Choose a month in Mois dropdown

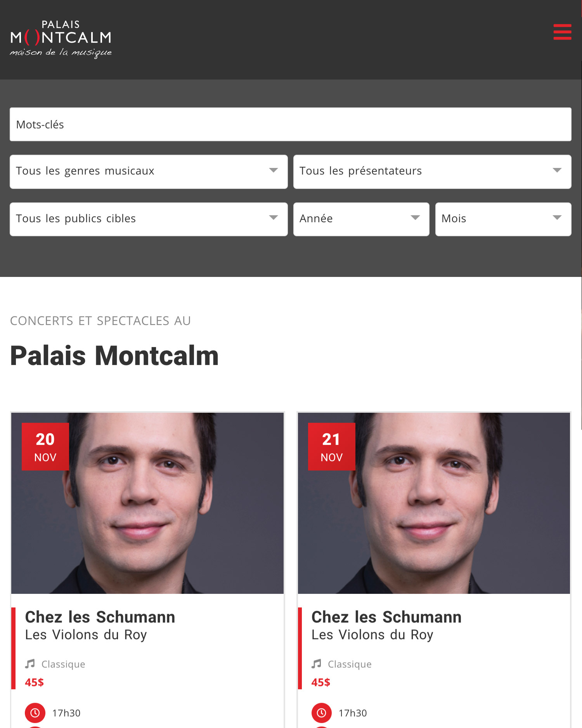(503, 219)
